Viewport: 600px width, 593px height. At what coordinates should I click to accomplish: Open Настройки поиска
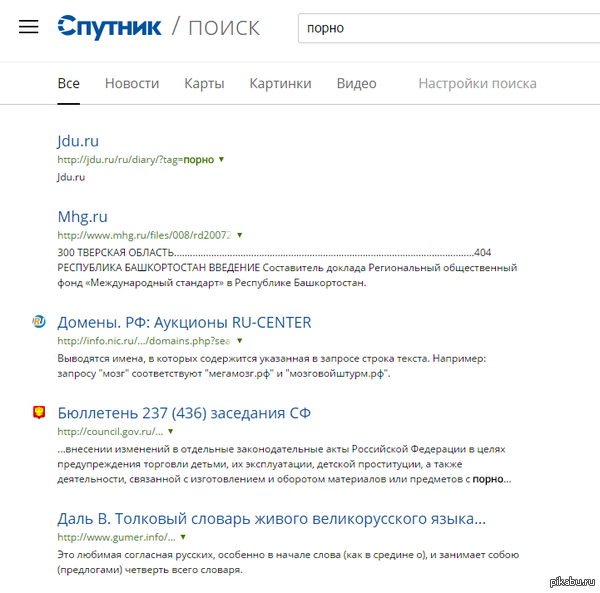coord(478,83)
